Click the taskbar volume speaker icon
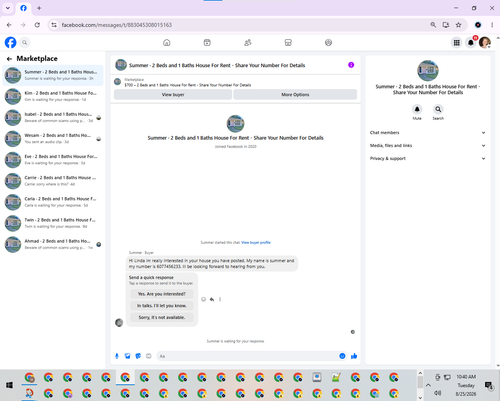This screenshot has height=401, width=500. coord(438,393)
